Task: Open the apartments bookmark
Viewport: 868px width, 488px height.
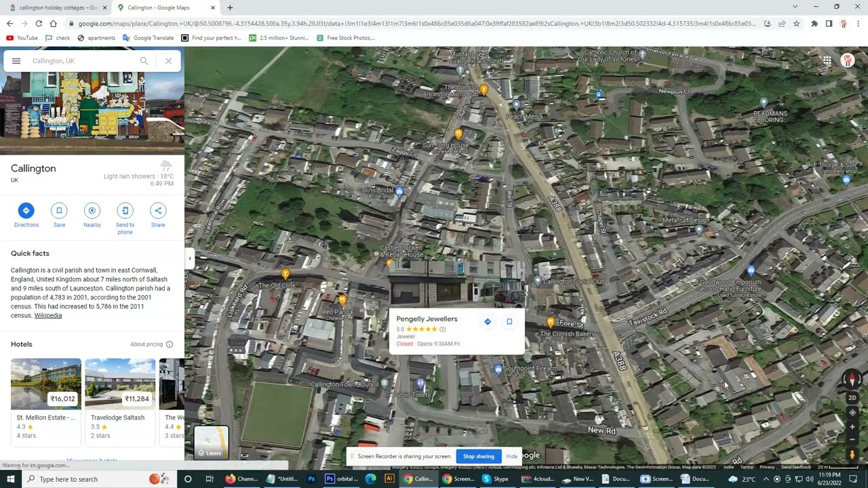Action: point(96,38)
